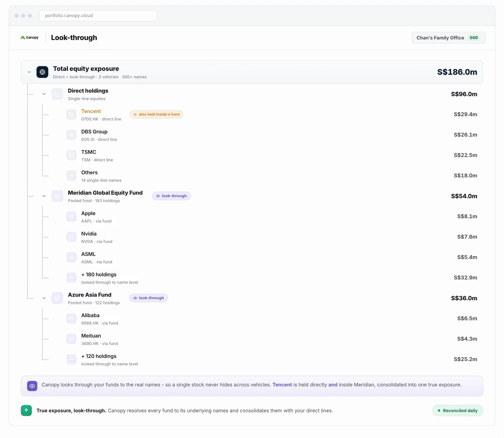Click the Tencent row icon

tap(72, 114)
